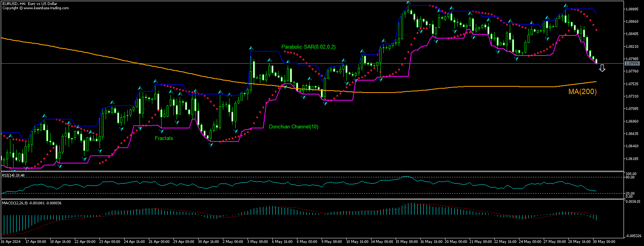Select the Donchian Channel(10) label

(293, 127)
